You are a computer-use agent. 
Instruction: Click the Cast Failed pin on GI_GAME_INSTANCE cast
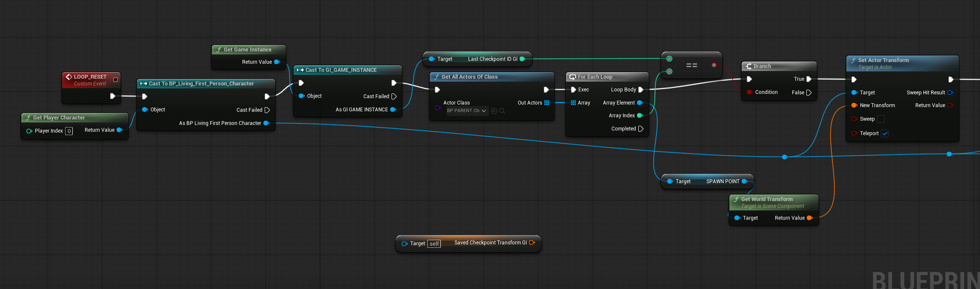pos(394,96)
